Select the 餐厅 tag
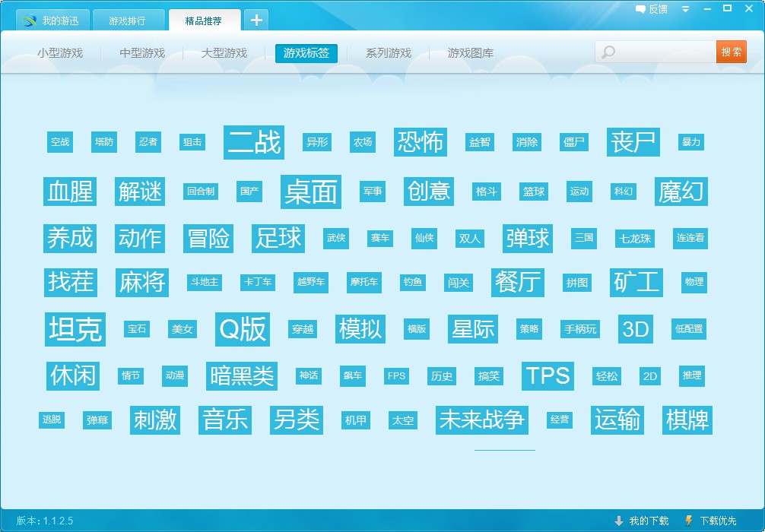The height and width of the screenshot is (532, 765). coord(518,282)
